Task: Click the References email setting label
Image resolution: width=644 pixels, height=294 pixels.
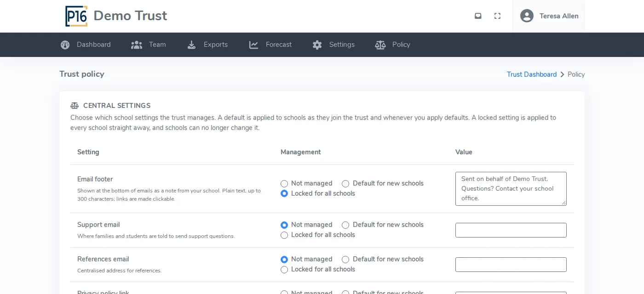Action: [103, 259]
